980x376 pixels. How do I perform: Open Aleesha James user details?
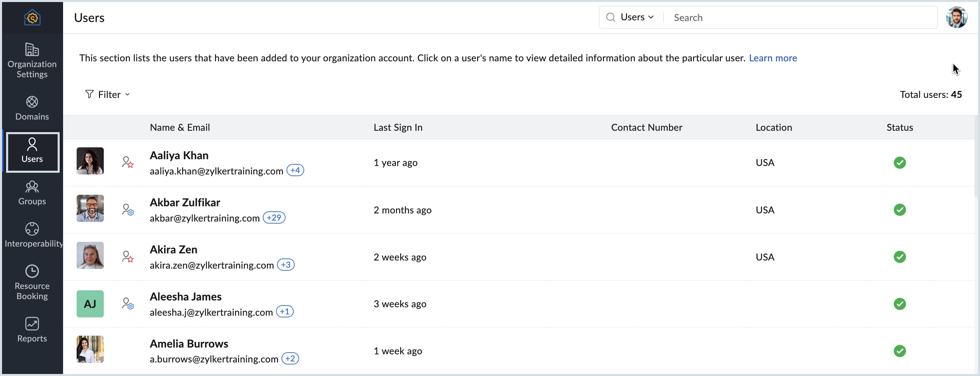[x=185, y=296]
